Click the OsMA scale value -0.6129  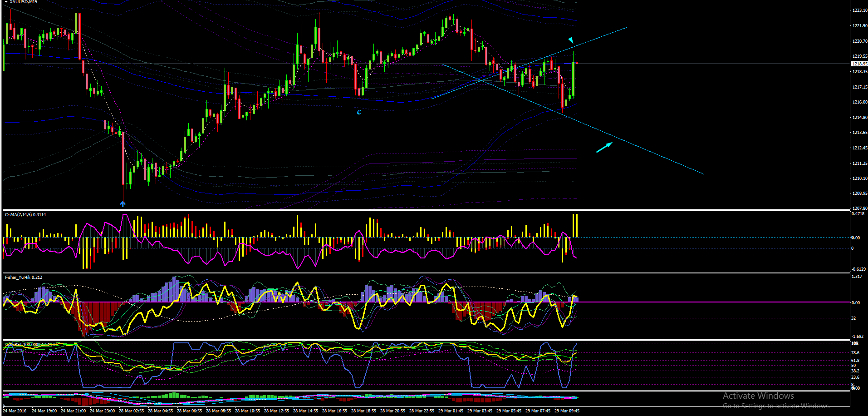858,269
